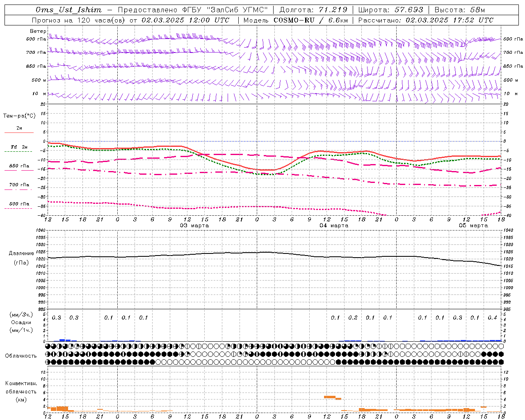Select calculation time 02.03.2025 17:52 UTC
The image size is (525, 420).
(x=450, y=20)
